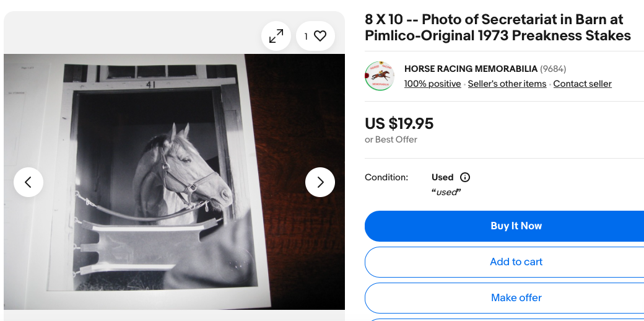Click the watcher count beside the heart
This screenshot has width=644, height=321.
[306, 37]
